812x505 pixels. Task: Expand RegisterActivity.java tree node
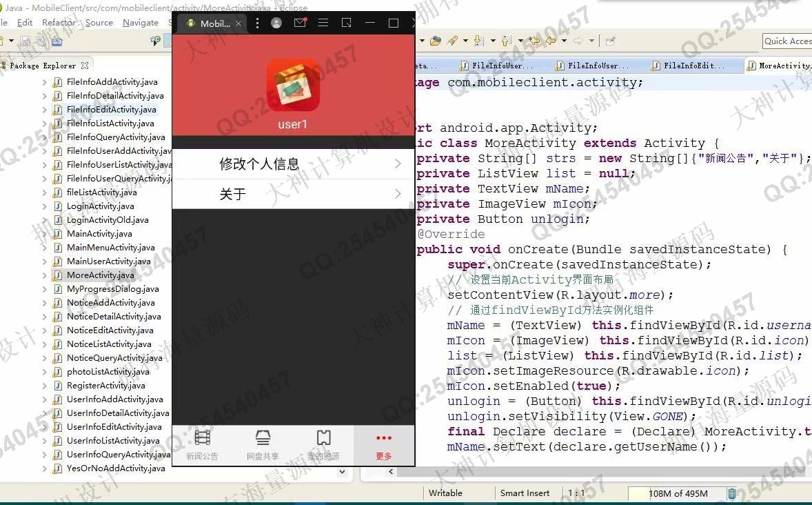45,386
